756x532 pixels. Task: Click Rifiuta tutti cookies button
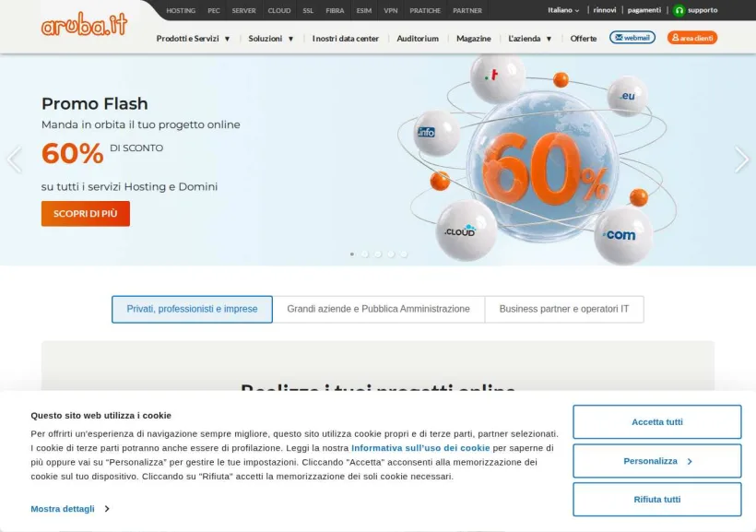point(657,500)
